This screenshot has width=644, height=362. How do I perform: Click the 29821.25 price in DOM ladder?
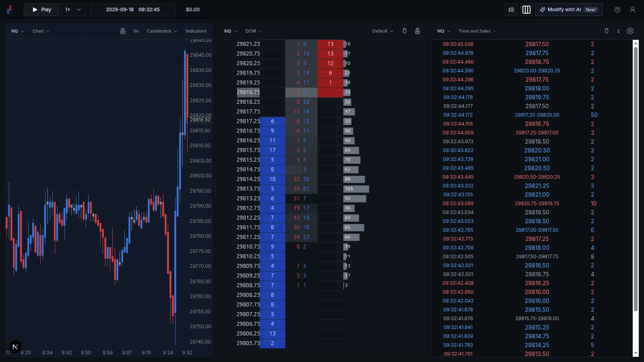point(248,44)
